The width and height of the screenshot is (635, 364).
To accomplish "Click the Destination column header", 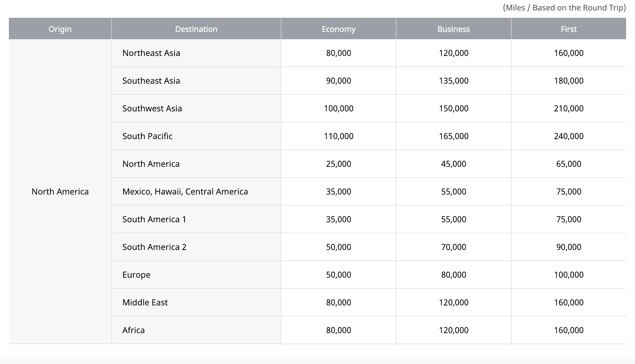I will click(196, 29).
